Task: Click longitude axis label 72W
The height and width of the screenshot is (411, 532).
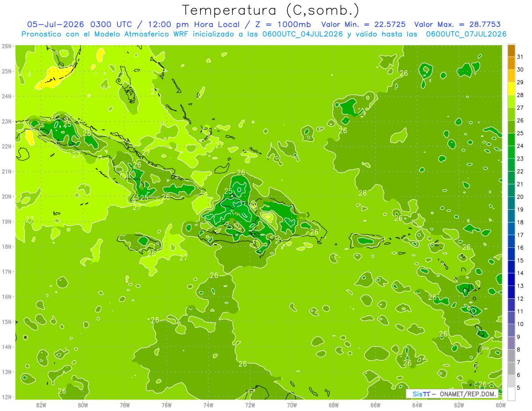Action: click(250, 404)
